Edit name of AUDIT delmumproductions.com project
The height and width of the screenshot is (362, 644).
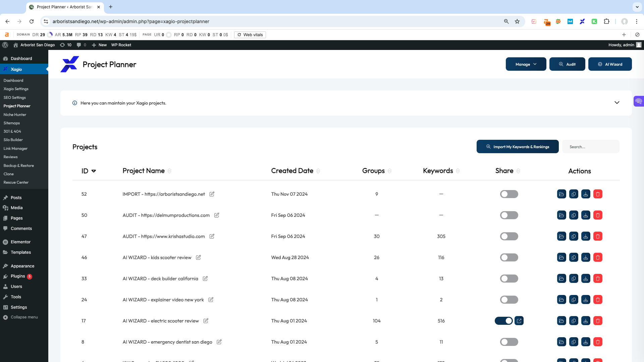click(x=217, y=215)
